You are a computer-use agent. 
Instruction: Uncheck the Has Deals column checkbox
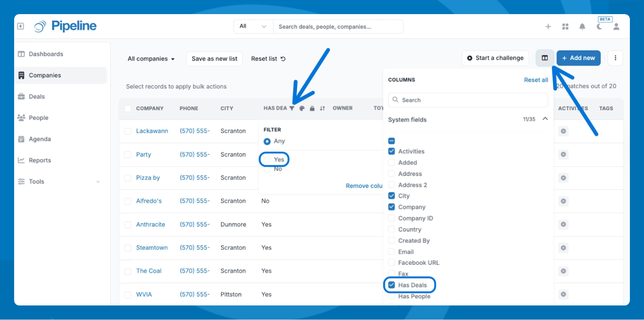click(392, 285)
